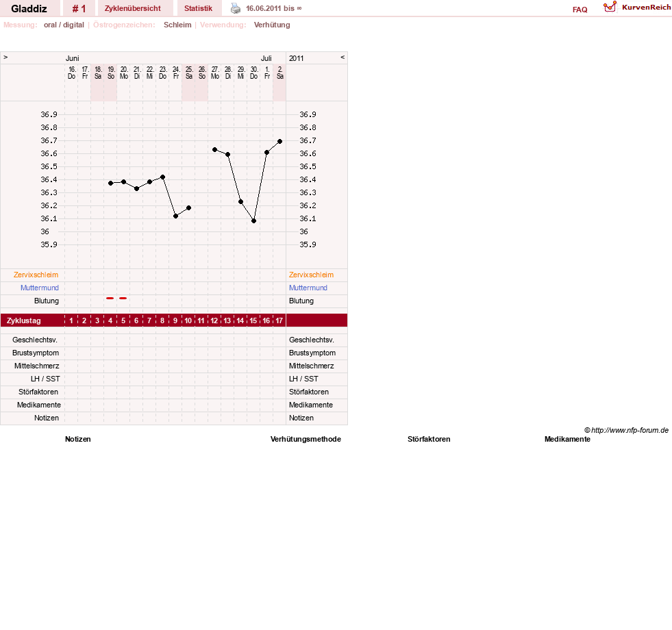Click the left Zervixschleim label
The height and width of the screenshot is (630, 672).
(36, 275)
